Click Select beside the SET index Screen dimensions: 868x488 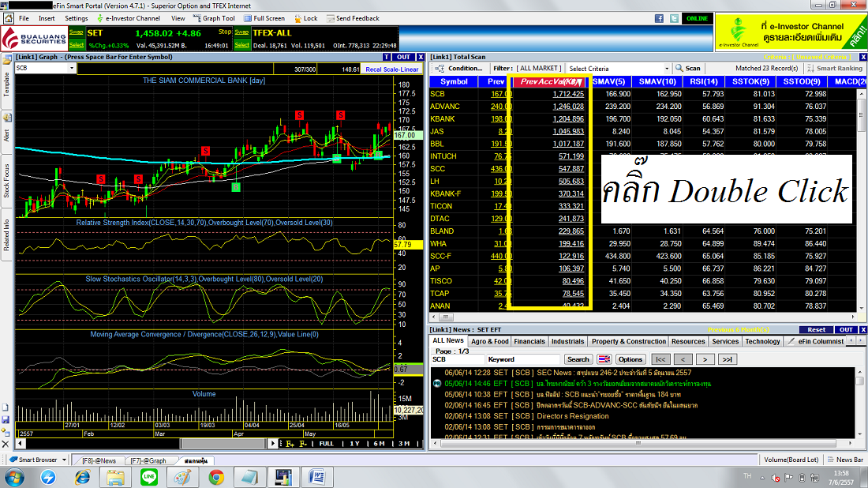77,45
